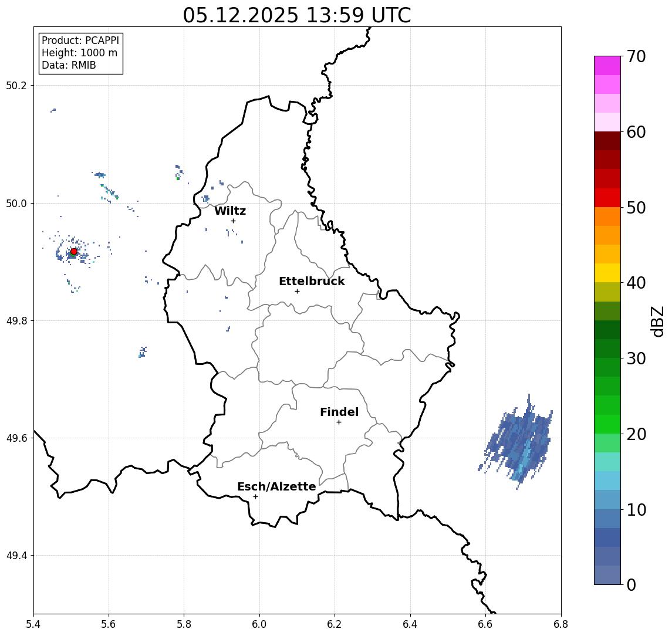This screenshot has width=672, height=636.
Task: Click the longitude label 6.8
Action: [561, 624]
